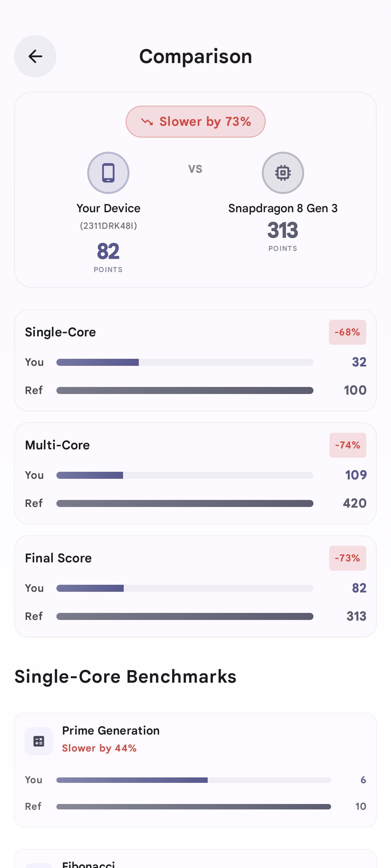Tap the 82 points device score
The width and height of the screenshot is (391, 868).
pyautogui.click(x=108, y=251)
